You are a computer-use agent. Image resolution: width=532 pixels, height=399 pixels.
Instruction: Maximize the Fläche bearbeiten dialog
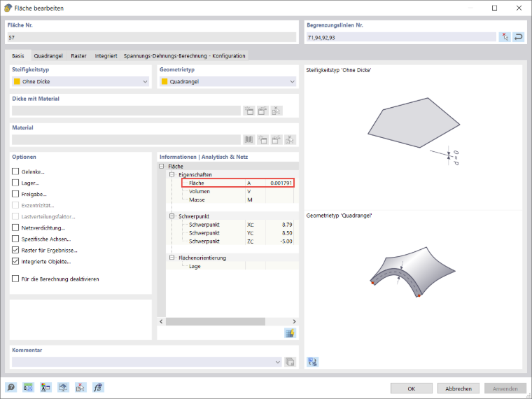pos(494,8)
